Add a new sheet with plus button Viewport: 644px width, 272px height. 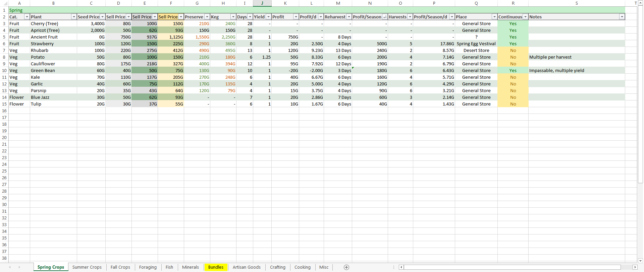point(346,267)
